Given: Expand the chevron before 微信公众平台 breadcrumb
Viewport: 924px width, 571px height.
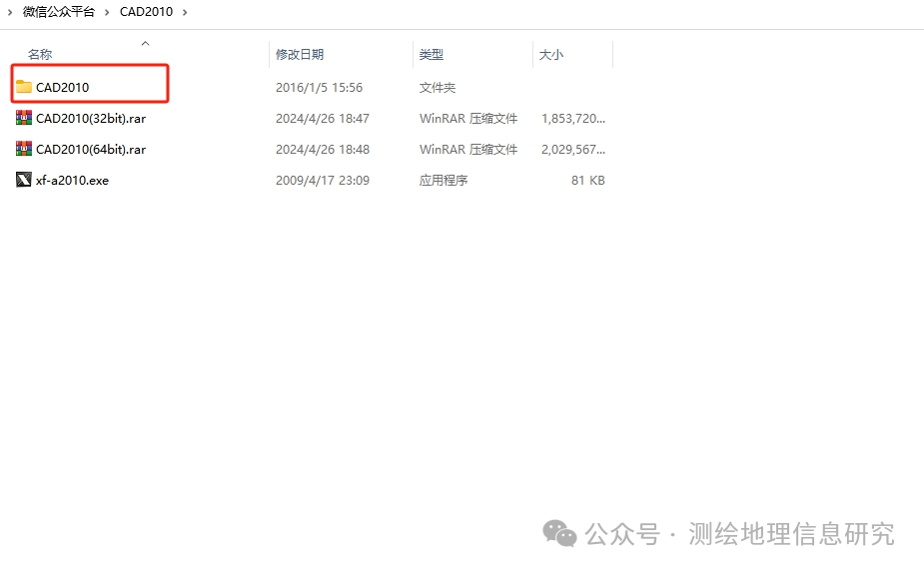Looking at the screenshot, I should [9, 12].
